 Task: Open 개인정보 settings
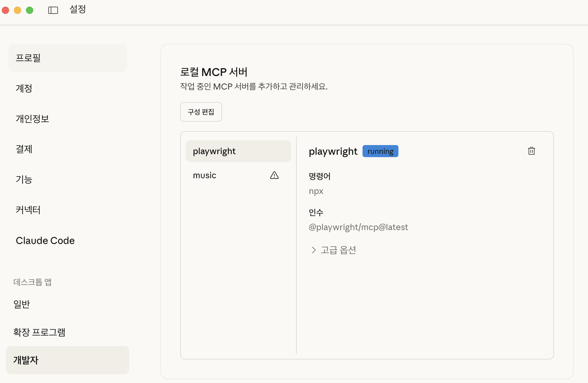[68, 119]
